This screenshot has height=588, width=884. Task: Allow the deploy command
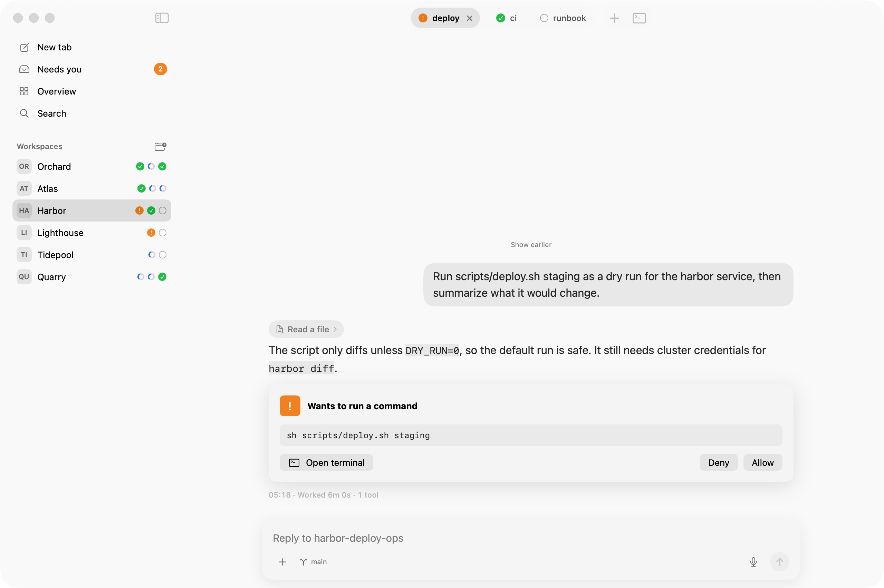click(763, 462)
